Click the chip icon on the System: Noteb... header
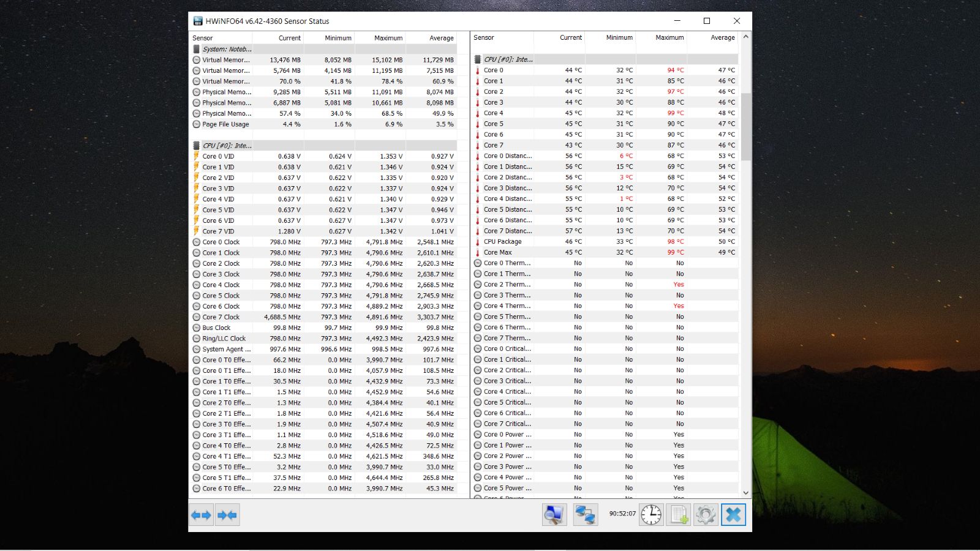980x551 pixels. click(x=196, y=49)
